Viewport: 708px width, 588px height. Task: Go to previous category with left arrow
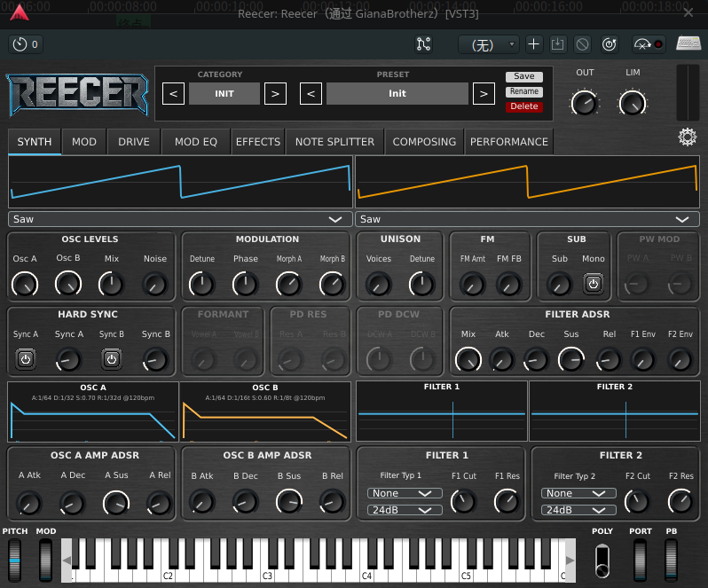pyautogui.click(x=173, y=93)
